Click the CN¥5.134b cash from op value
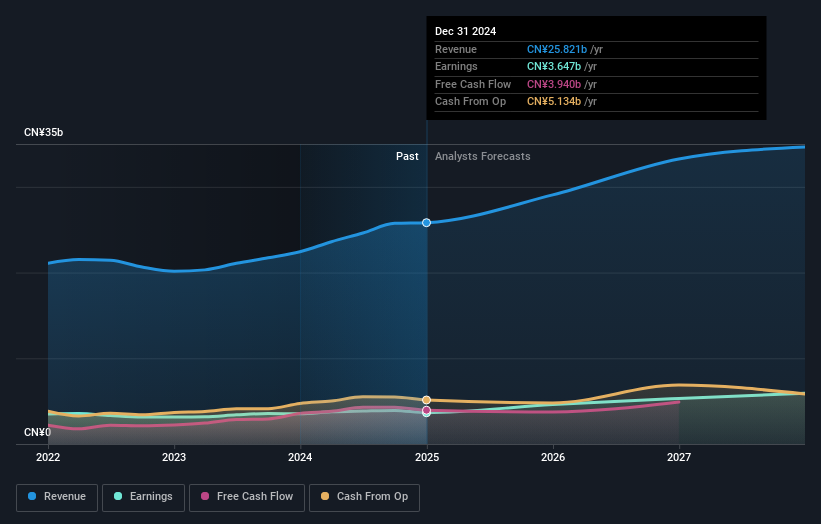 [x=554, y=102]
